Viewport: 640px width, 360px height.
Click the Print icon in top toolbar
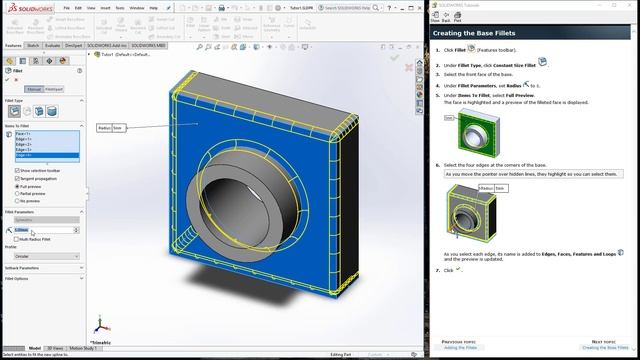tap(222, 8)
